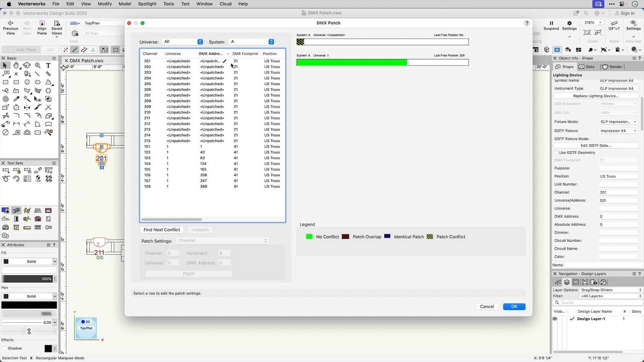Select the Zoom magnifier tool
Screen dimensions: 644x362
38,66
